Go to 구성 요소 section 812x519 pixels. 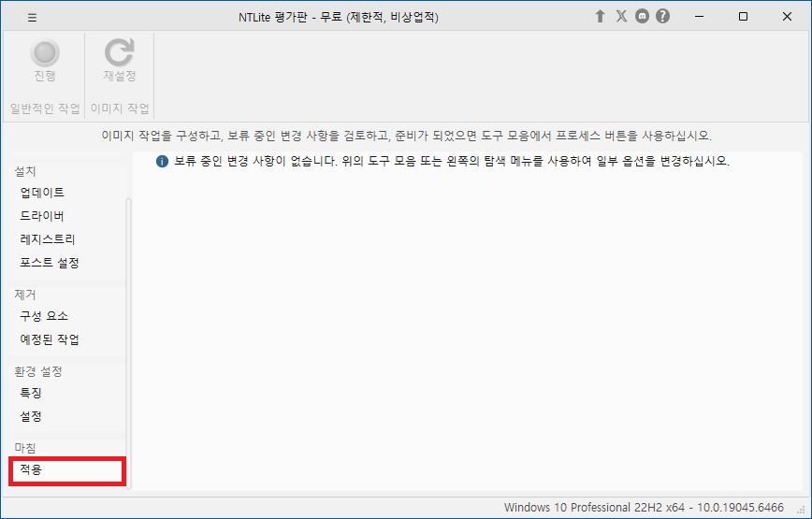pyautogui.click(x=44, y=316)
